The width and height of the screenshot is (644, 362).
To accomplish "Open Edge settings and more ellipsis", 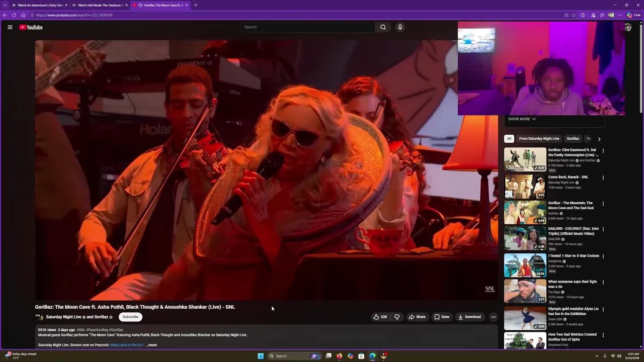I will [x=620, y=15].
